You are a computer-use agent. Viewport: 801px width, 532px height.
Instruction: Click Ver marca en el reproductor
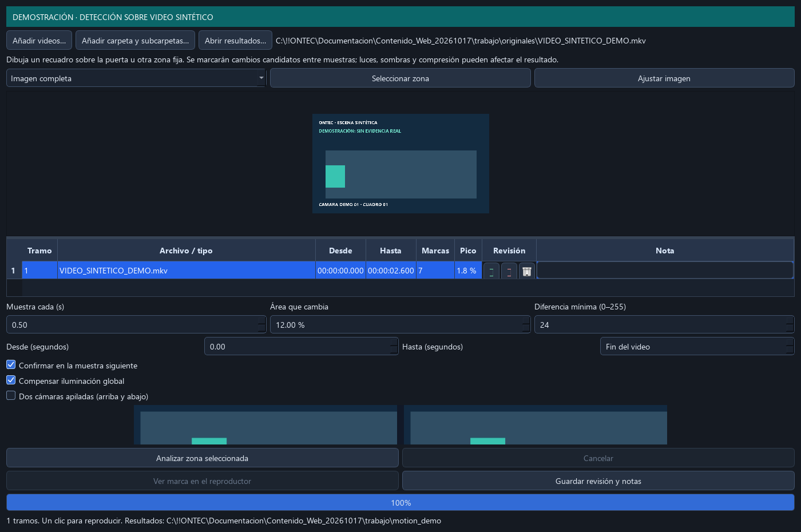click(x=203, y=481)
